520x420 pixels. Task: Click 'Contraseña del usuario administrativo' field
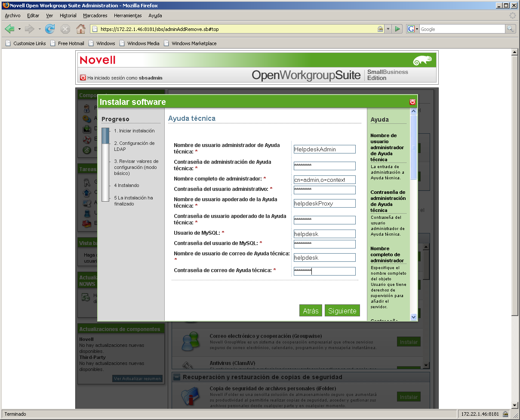324,190
